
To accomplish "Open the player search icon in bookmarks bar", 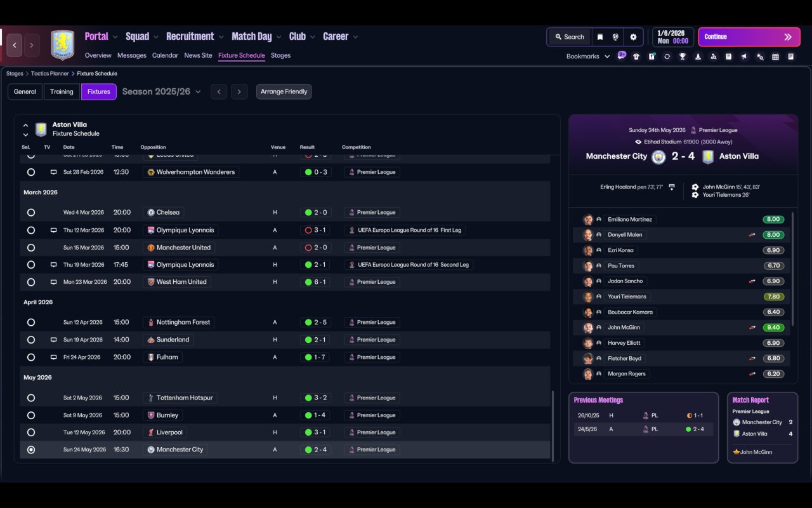I will tap(713, 57).
